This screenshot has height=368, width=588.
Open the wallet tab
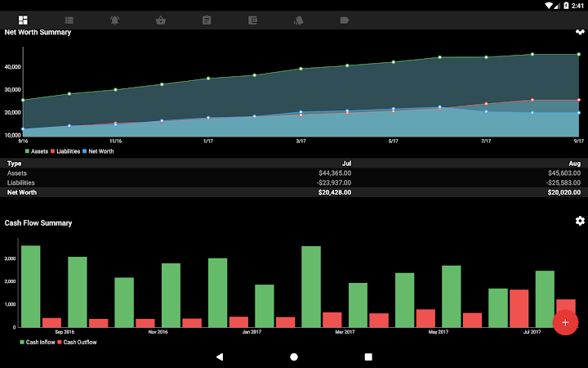pyautogui.click(x=252, y=20)
